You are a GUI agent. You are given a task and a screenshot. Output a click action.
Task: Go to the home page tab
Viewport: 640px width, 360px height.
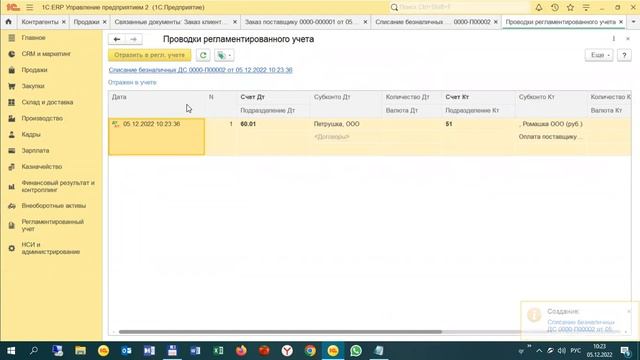pos(9,22)
